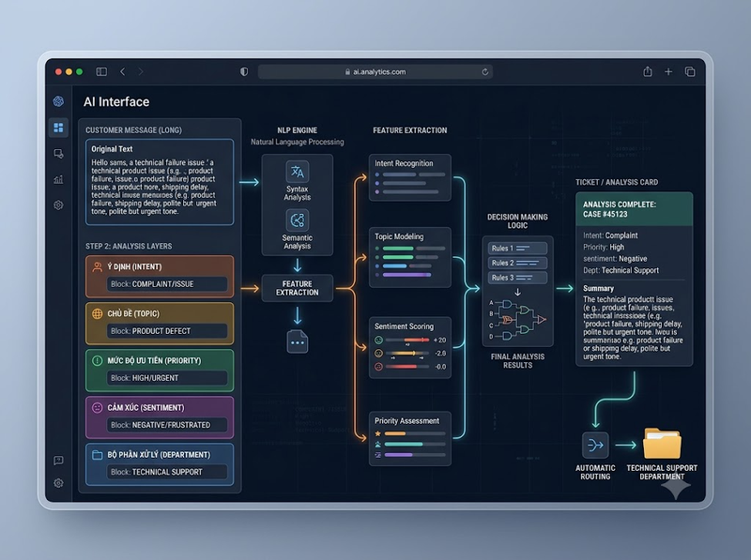This screenshot has height=560, width=751.
Task: Click the middle Sentiment Scoring slider (-2.8)
Action: tap(408, 354)
